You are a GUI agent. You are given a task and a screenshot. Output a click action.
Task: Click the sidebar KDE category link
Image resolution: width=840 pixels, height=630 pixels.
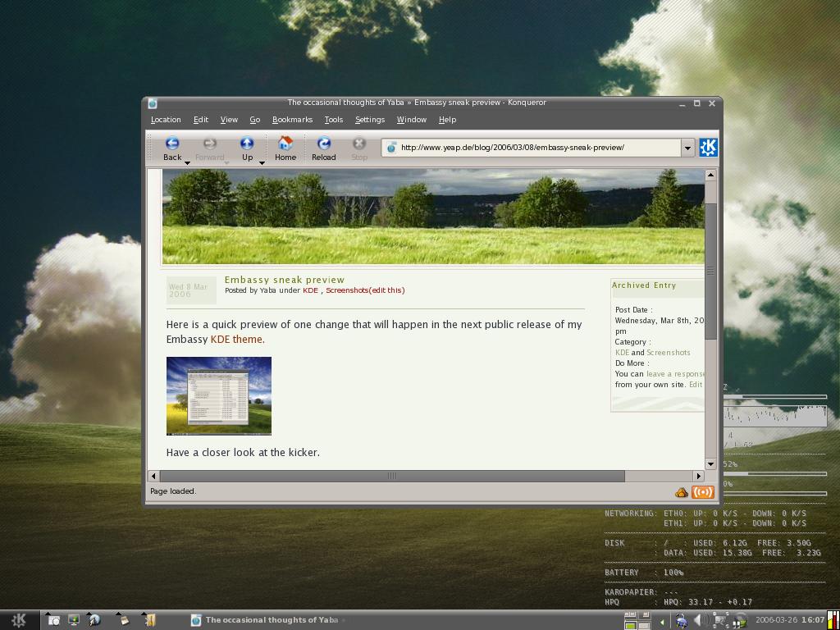[x=622, y=353]
